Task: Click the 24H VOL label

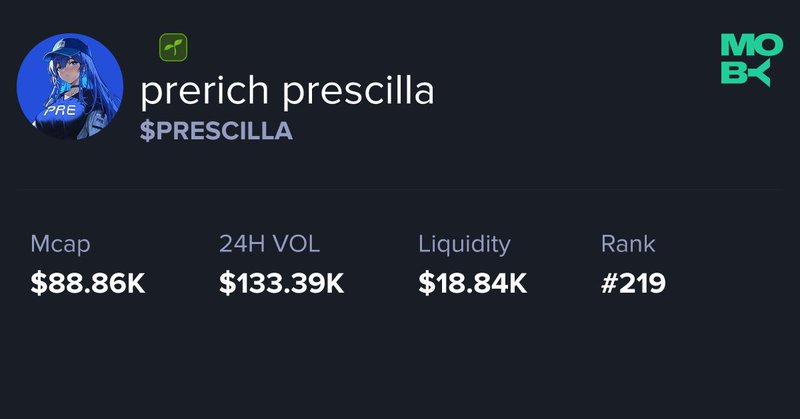Action: 269,244
